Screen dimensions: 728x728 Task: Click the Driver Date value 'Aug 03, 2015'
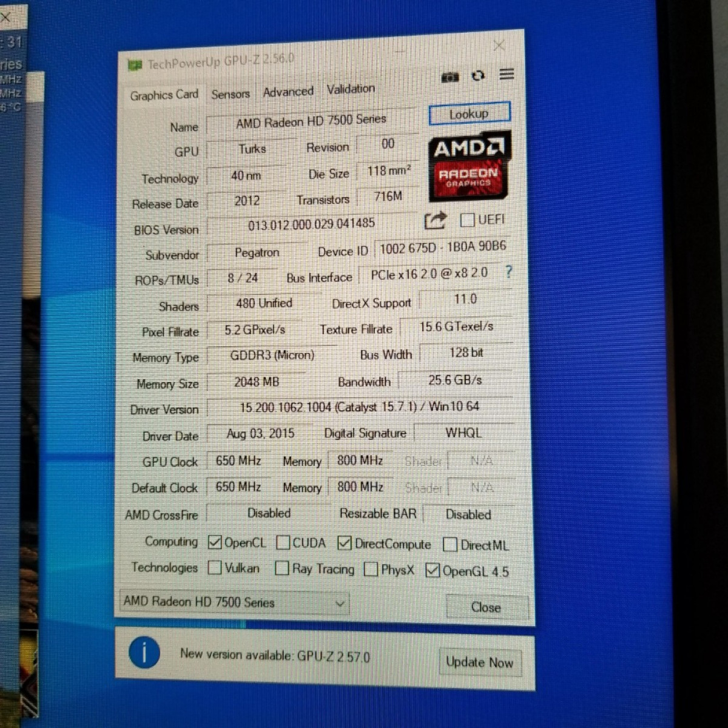coord(260,434)
